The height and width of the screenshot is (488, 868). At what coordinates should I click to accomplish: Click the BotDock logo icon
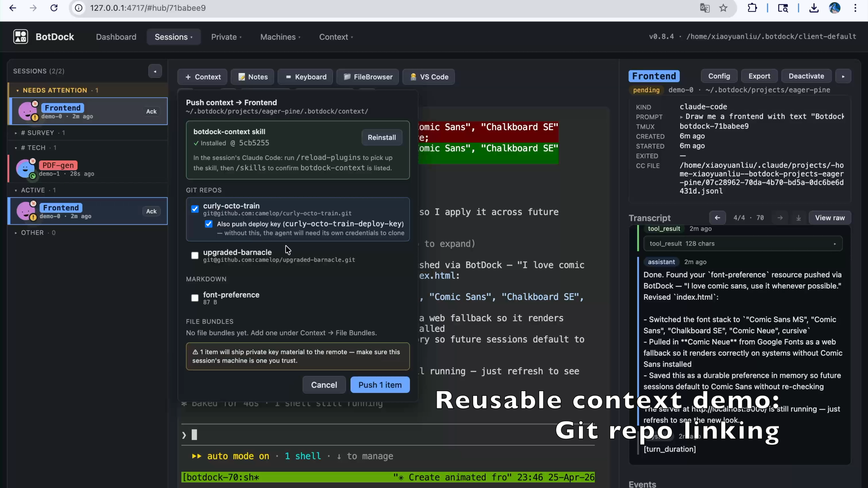(x=21, y=37)
